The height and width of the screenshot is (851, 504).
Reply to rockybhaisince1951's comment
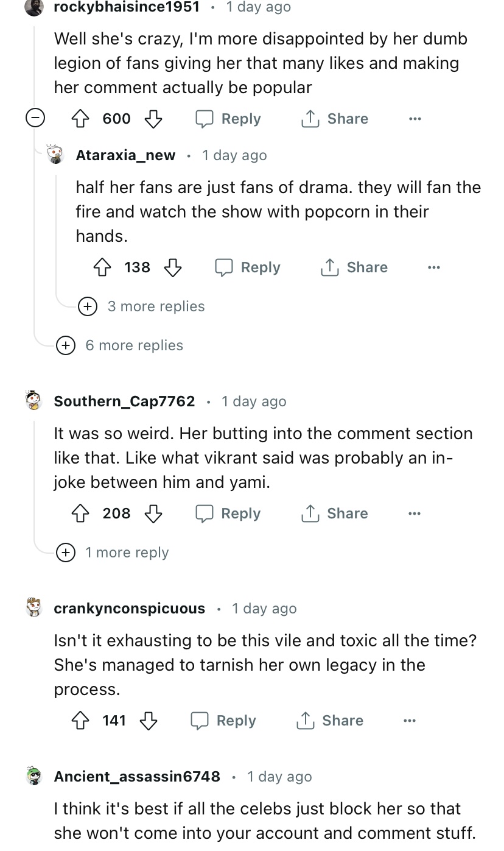coord(228,119)
